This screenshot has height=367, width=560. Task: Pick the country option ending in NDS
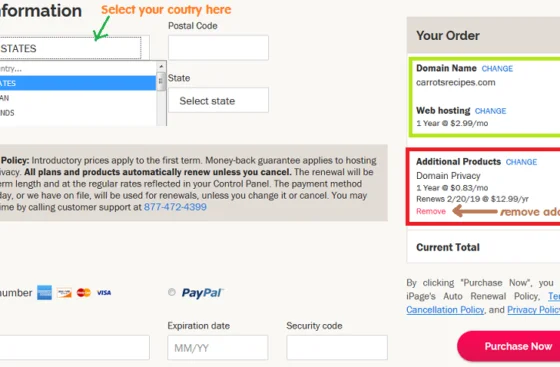[78, 113]
